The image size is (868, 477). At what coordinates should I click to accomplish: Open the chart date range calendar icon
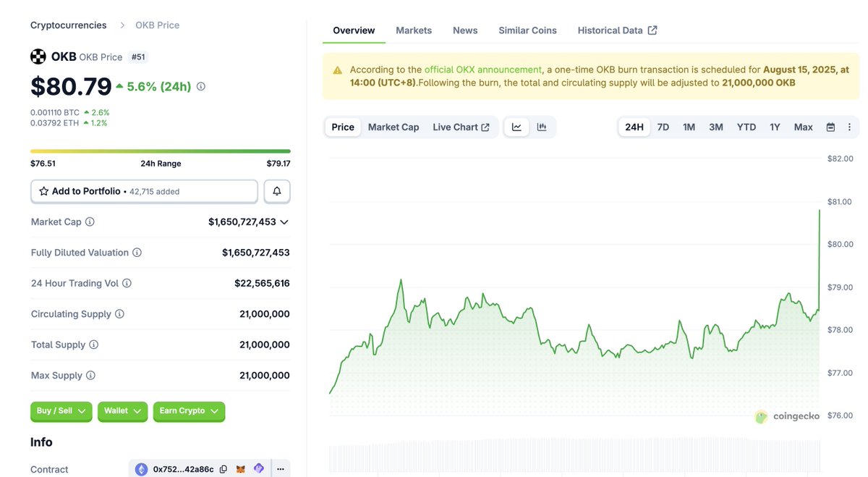pyautogui.click(x=830, y=127)
